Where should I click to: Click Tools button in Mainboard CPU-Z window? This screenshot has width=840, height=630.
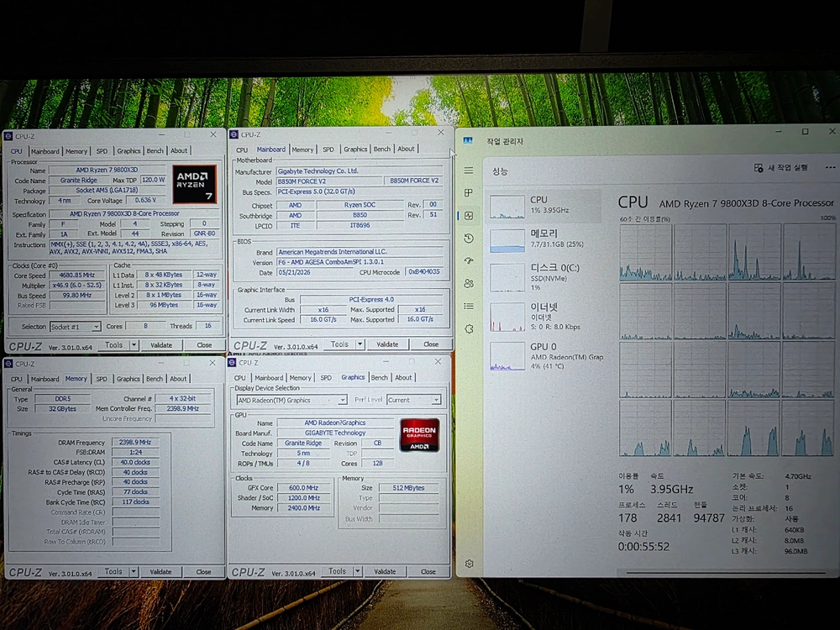tap(339, 344)
